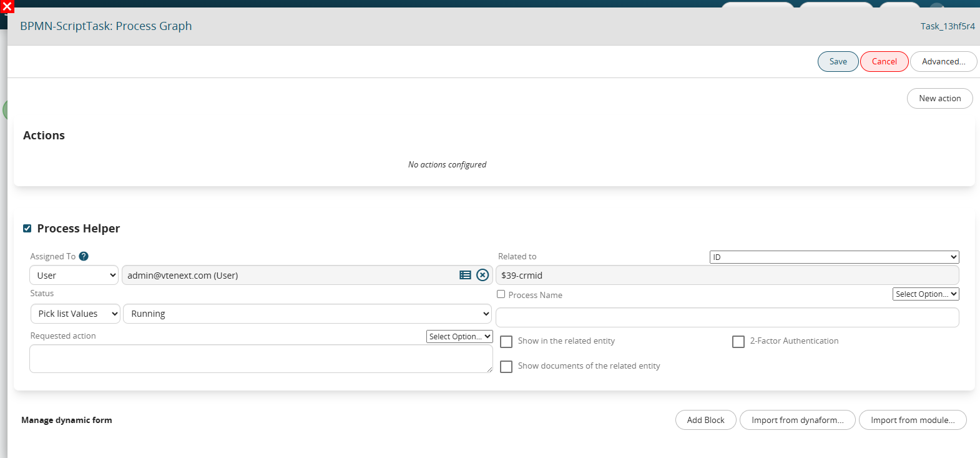The height and width of the screenshot is (458, 980).
Task: Click Import from module... button
Action: click(x=913, y=420)
